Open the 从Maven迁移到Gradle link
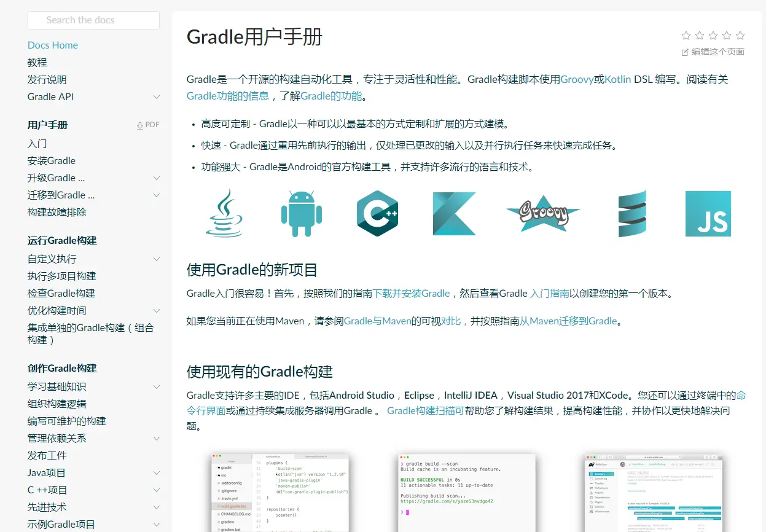Viewport: 766px width, 532px height. (x=568, y=321)
